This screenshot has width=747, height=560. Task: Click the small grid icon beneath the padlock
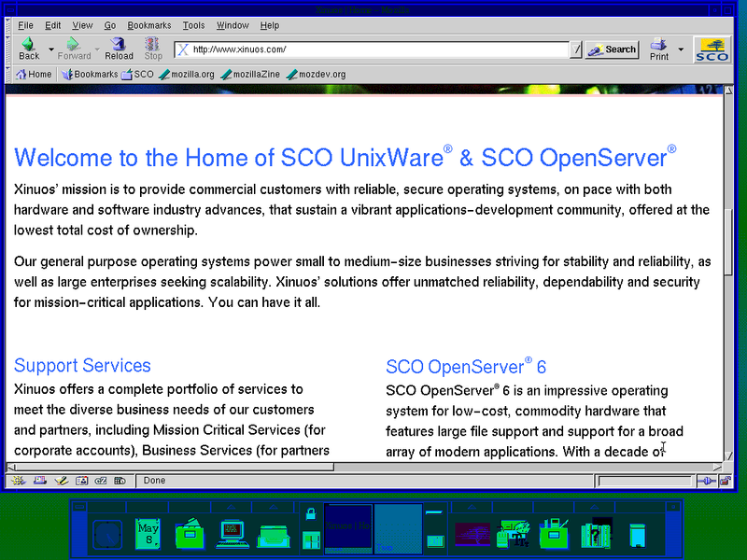tap(311, 541)
